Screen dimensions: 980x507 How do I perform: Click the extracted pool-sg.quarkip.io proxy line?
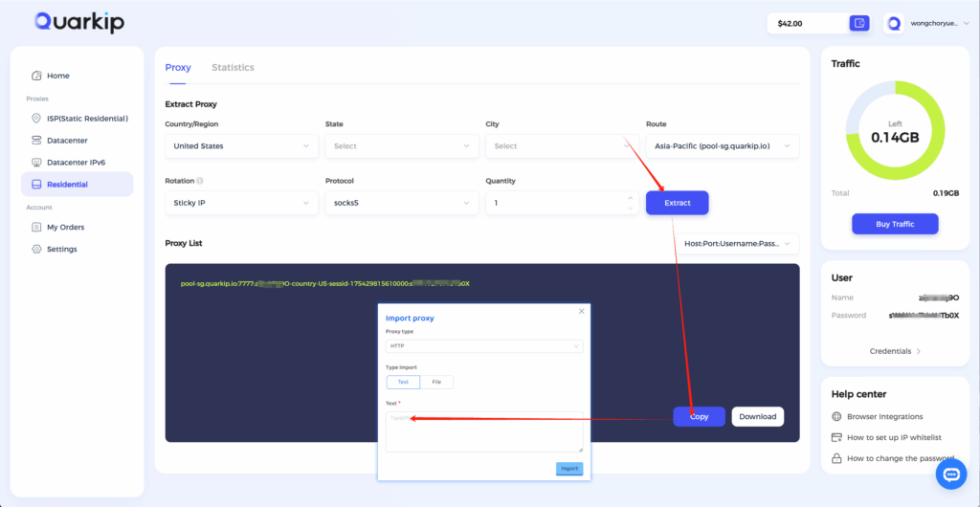coord(325,283)
